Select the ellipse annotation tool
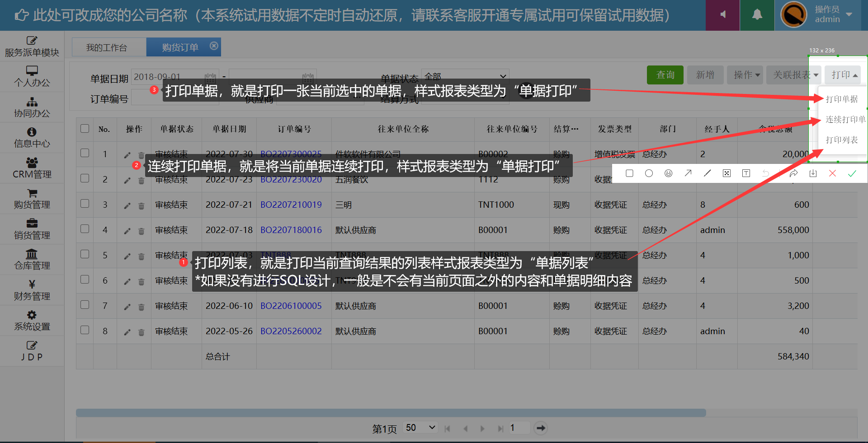Viewport: 868px width, 443px height. click(x=649, y=173)
